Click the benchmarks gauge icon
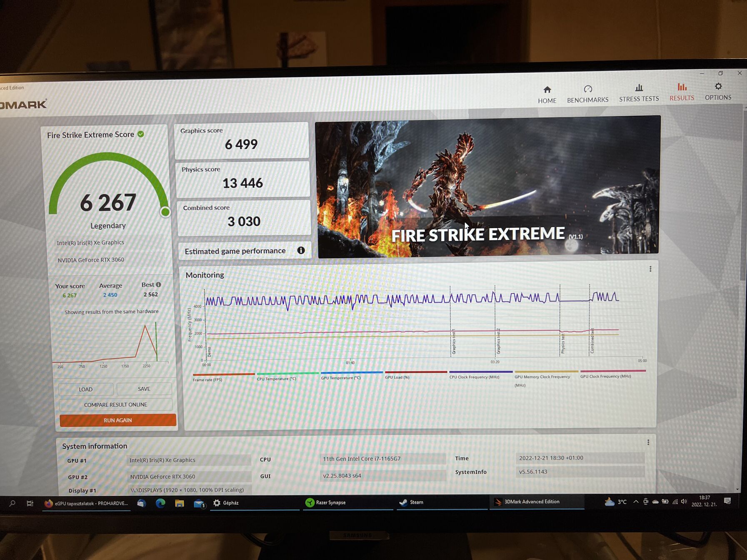The width and height of the screenshot is (747, 560). pos(588,89)
